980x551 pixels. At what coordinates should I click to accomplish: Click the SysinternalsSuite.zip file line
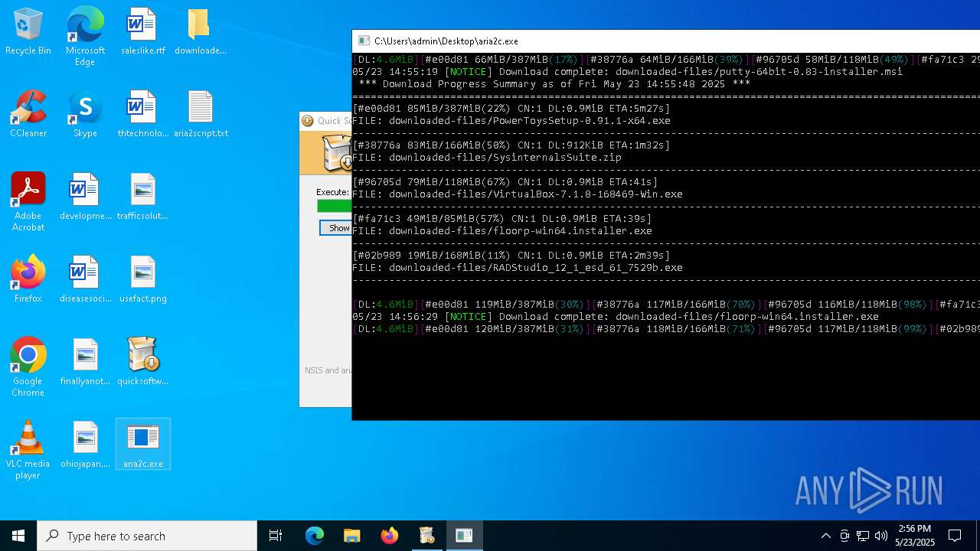487,158
